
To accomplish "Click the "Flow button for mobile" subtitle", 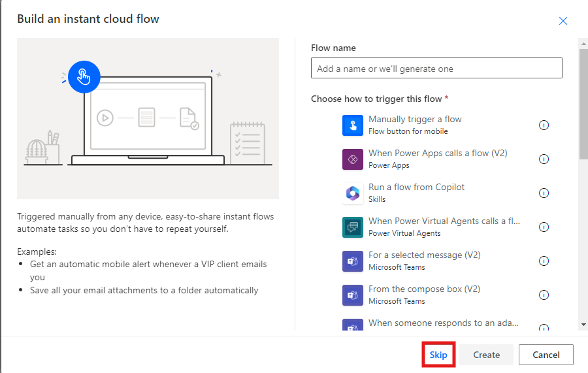I will [x=408, y=131].
